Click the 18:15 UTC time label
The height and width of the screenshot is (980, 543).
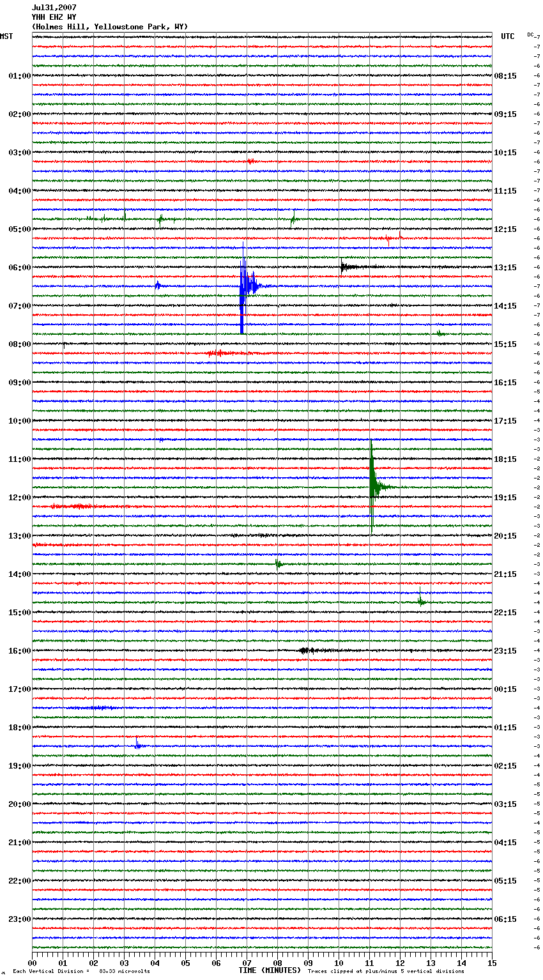(505, 459)
